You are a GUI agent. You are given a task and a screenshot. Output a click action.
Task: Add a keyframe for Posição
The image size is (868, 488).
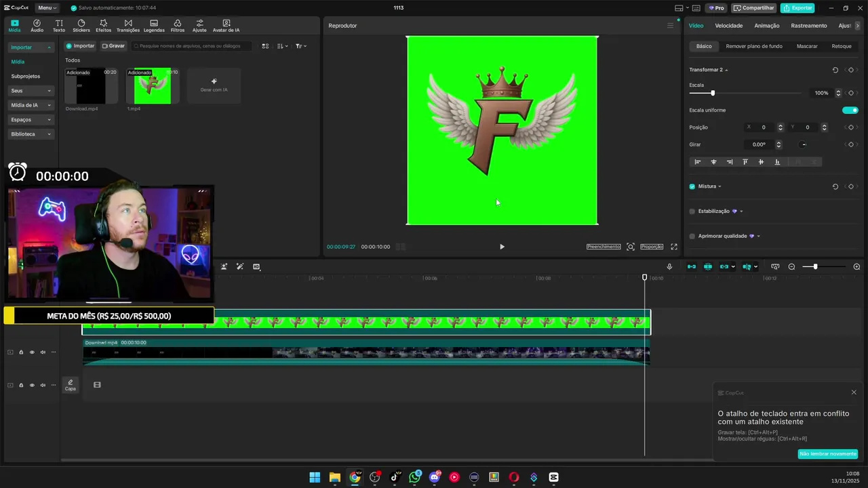point(851,127)
